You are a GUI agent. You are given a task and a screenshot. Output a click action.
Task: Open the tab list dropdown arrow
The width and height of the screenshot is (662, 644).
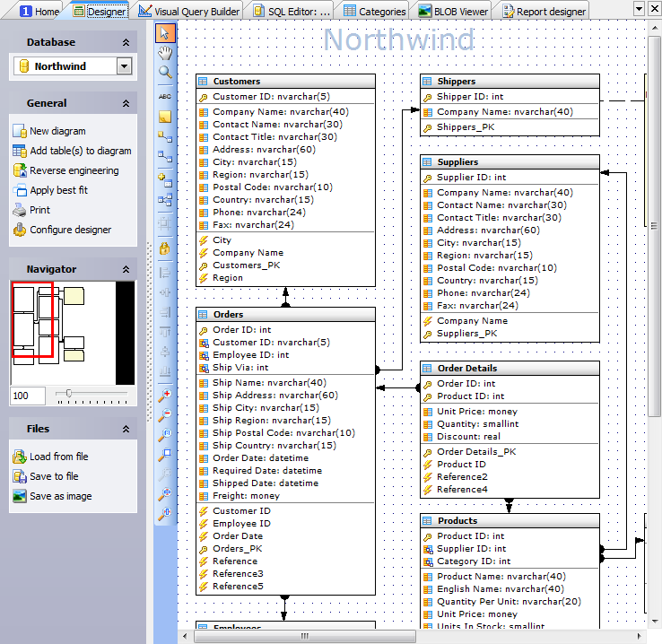[x=640, y=8]
